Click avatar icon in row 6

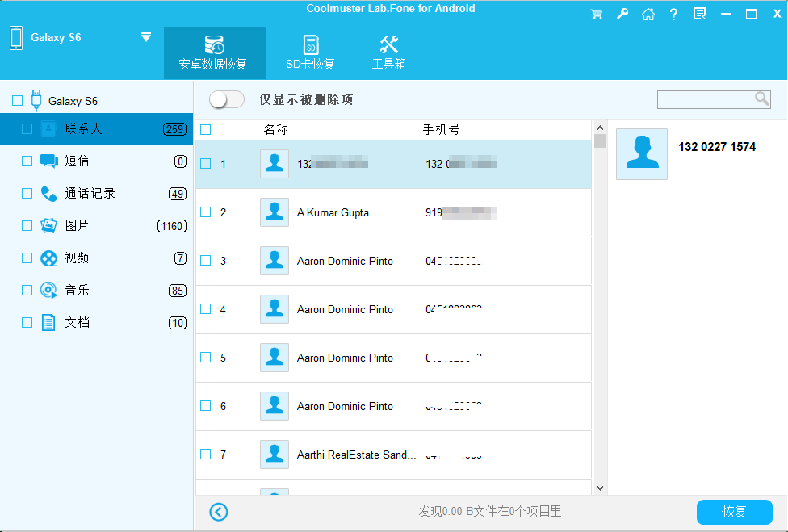(x=275, y=406)
